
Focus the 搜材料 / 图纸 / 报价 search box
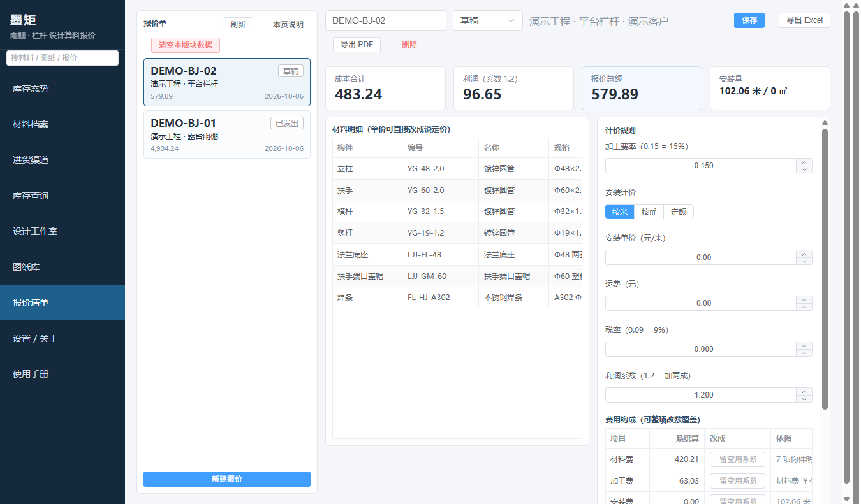[x=63, y=58]
